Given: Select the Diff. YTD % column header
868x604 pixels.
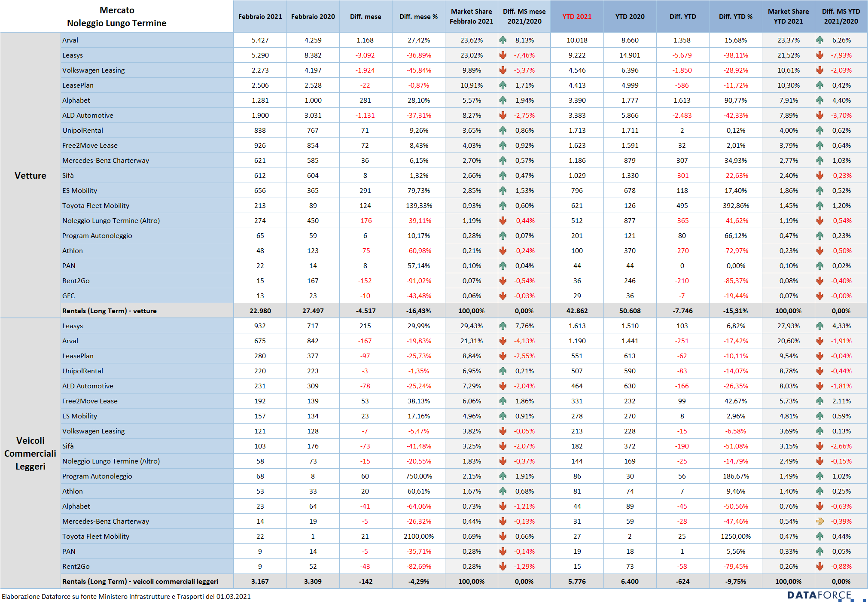Looking at the screenshot, I should (x=736, y=16).
